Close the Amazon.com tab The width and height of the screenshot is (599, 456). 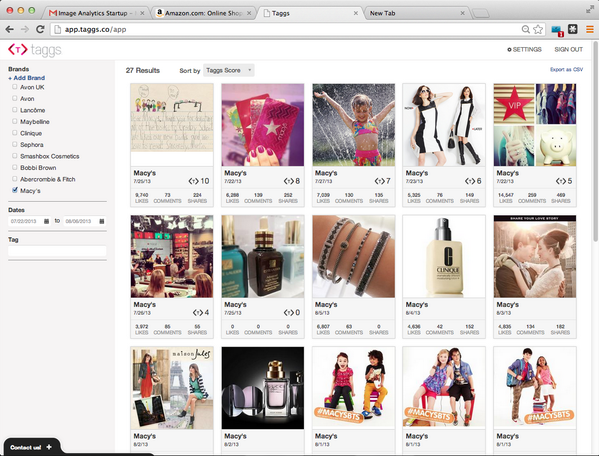pos(249,13)
